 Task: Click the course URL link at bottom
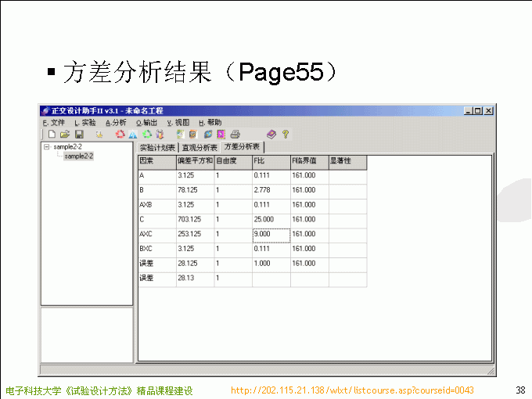point(352,390)
